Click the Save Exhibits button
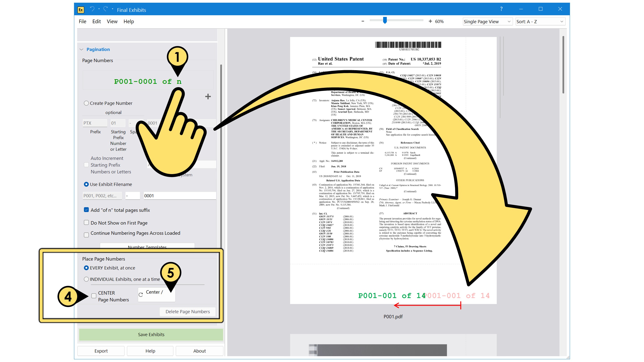This screenshot has width=644, height=362. tap(151, 334)
